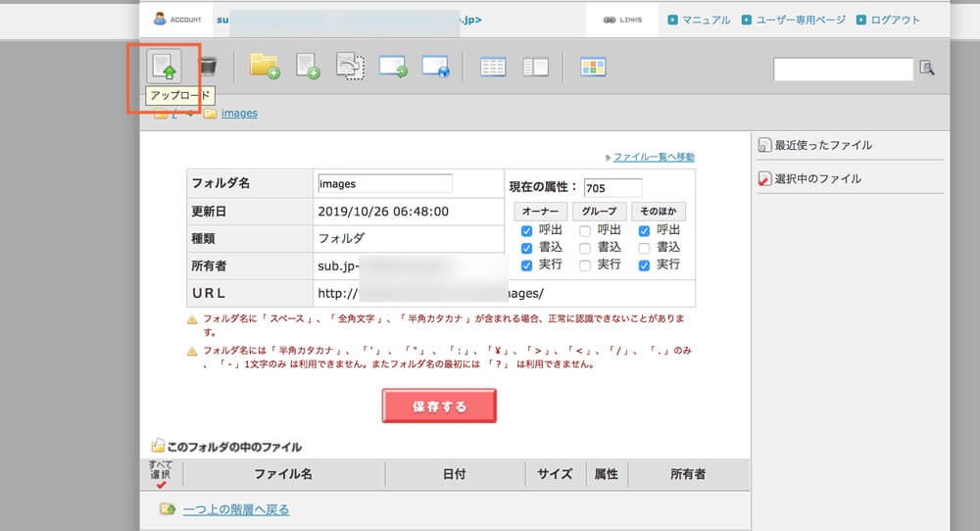This screenshot has height=531, width=980.
Task: Click the select-all red checkmark
Action: pos(161,484)
